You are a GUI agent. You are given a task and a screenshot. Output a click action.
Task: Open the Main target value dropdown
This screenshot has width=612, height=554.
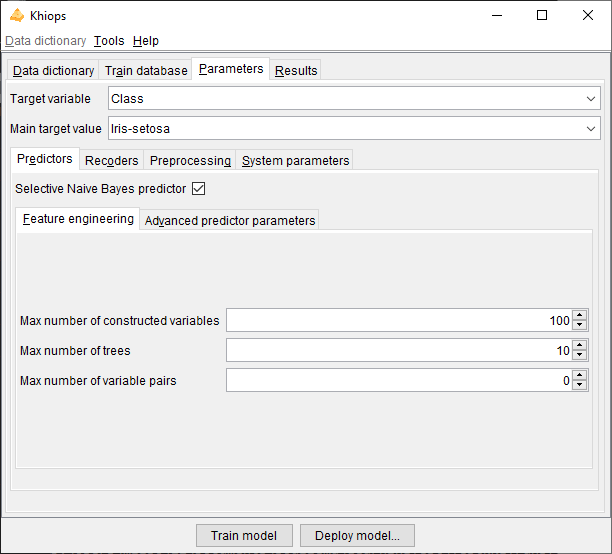(x=591, y=129)
